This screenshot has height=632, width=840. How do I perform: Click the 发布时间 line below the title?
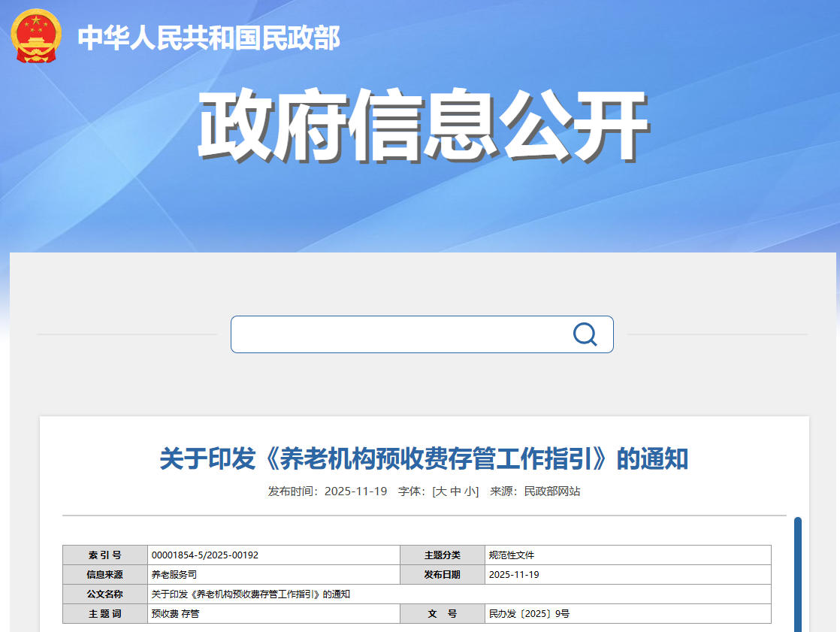pyautogui.click(x=328, y=491)
